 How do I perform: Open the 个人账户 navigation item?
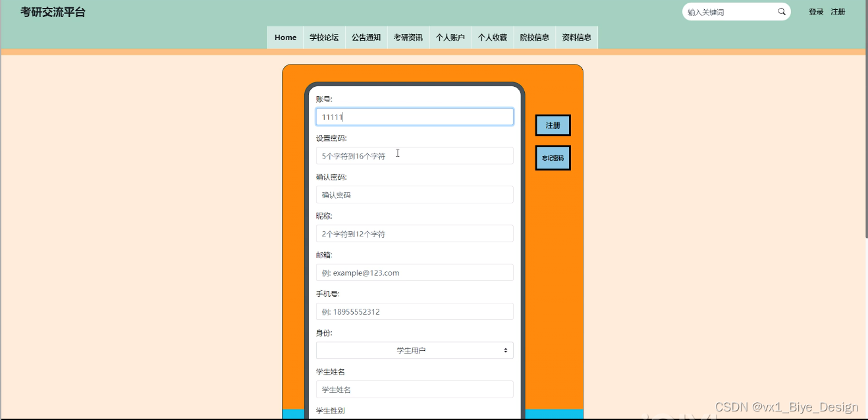pyautogui.click(x=450, y=38)
